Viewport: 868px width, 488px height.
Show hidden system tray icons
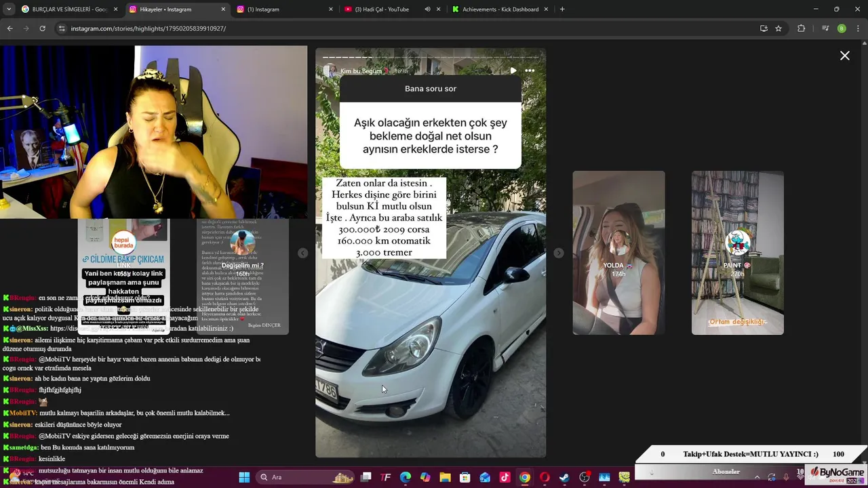coord(757,477)
